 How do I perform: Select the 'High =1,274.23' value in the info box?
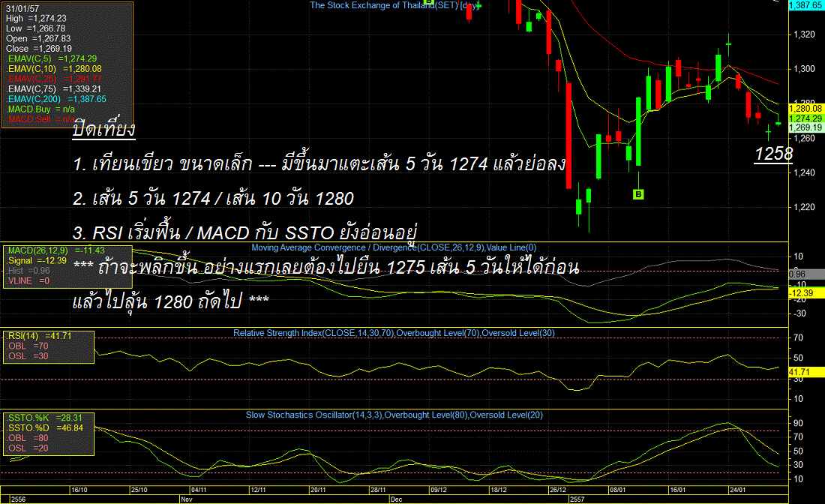click(x=36, y=19)
